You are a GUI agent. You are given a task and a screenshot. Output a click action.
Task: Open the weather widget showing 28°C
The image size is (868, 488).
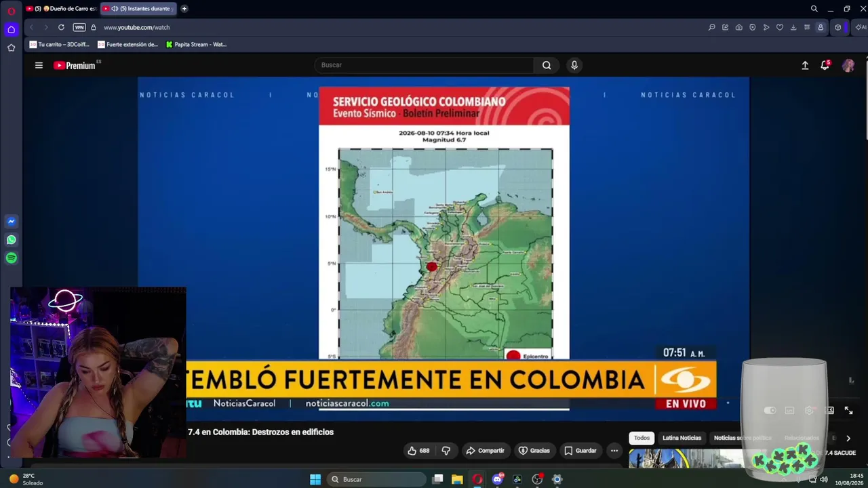pos(27,479)
